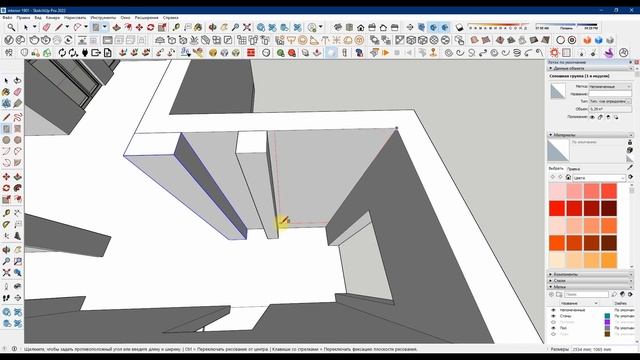Open the Камера menu
This screenshot has width=640, height=360.
53,18
